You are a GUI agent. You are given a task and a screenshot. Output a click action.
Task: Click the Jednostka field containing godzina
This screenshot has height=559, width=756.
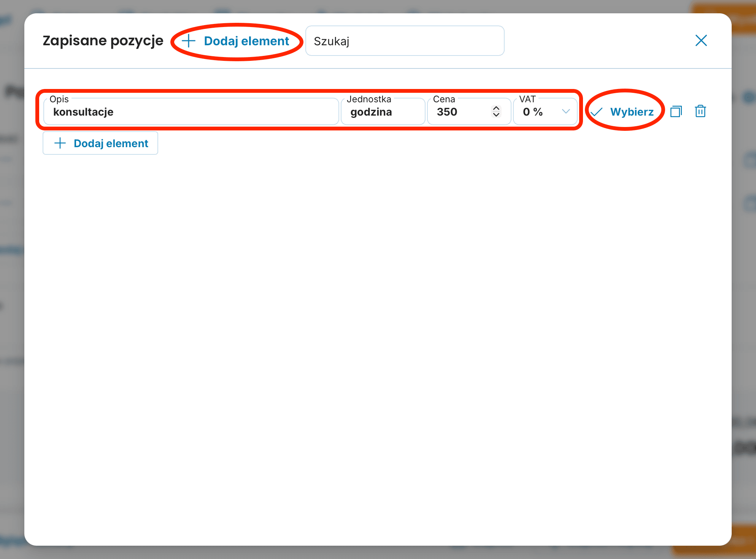383,112
